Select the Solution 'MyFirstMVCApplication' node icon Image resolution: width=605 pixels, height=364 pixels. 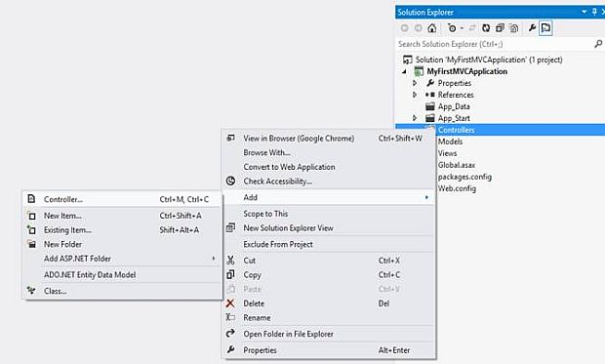(x=408, y=60)
